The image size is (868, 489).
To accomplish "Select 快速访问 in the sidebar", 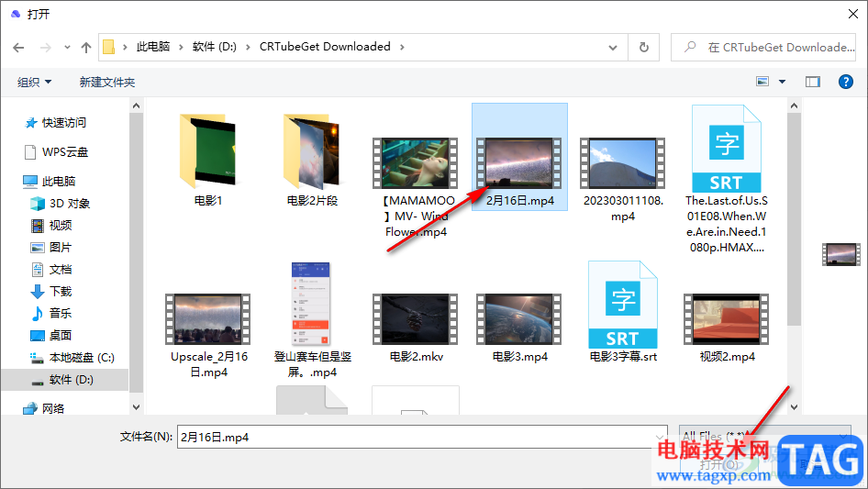I will (55, 122).
